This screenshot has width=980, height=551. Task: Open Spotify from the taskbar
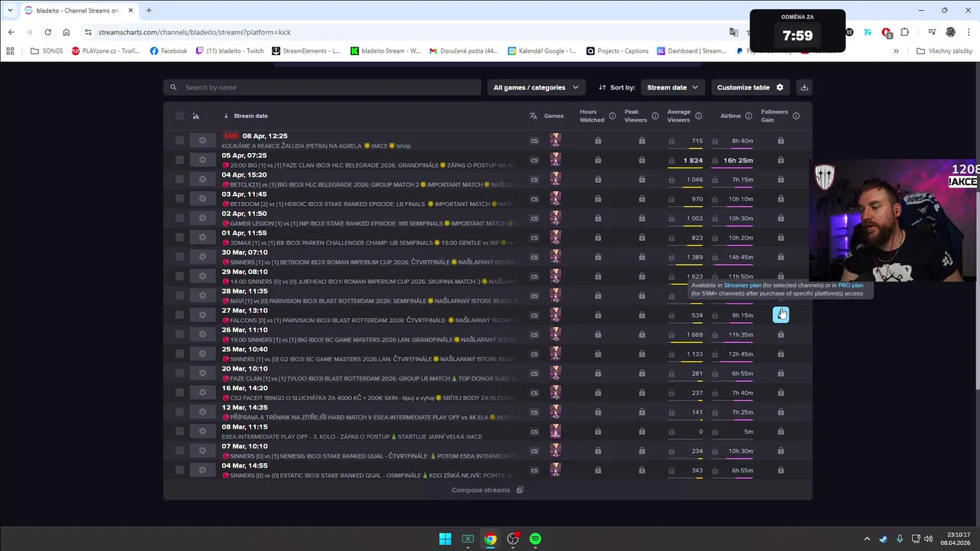pyautogui.click(x=535, y=539)
